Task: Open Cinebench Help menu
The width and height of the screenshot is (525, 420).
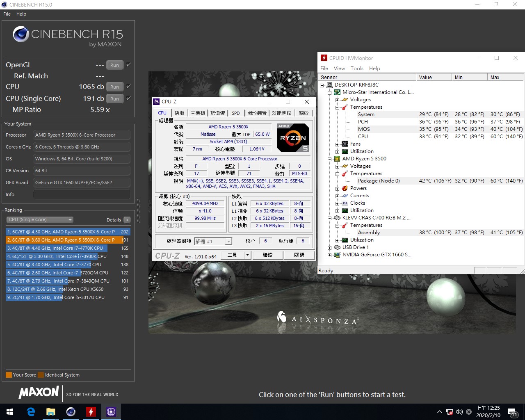Action: pyautogui.click(x=21, y=14)
